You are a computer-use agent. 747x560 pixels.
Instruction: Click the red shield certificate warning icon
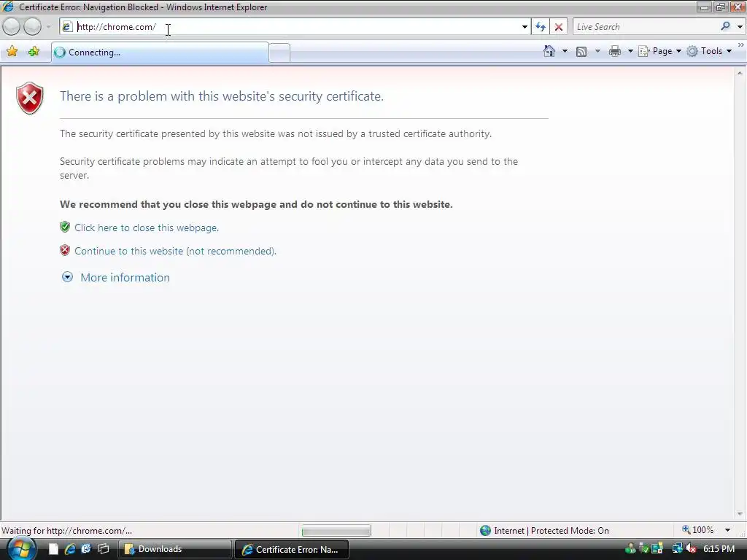pos(30,98)
